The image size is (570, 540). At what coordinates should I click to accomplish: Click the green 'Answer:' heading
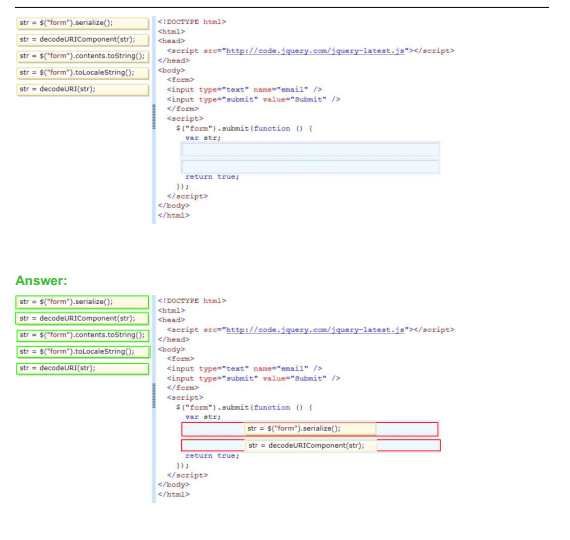coord(41,280)
